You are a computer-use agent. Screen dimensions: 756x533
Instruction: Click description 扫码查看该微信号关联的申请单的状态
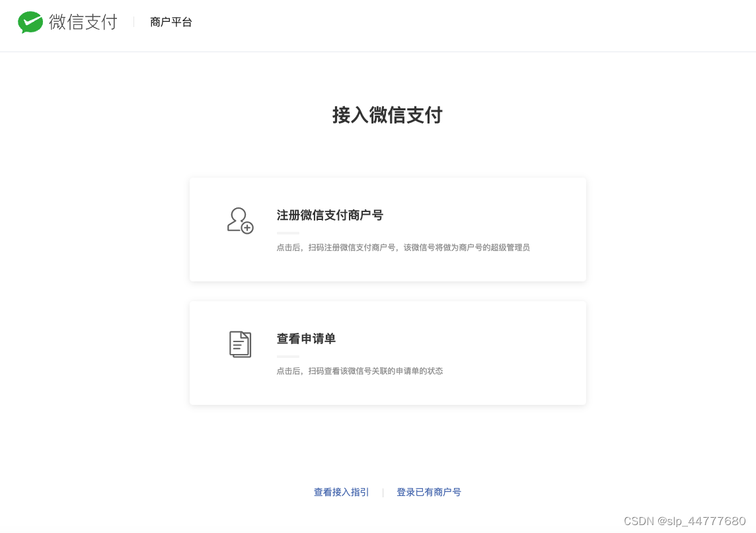(x=375, y=371)
